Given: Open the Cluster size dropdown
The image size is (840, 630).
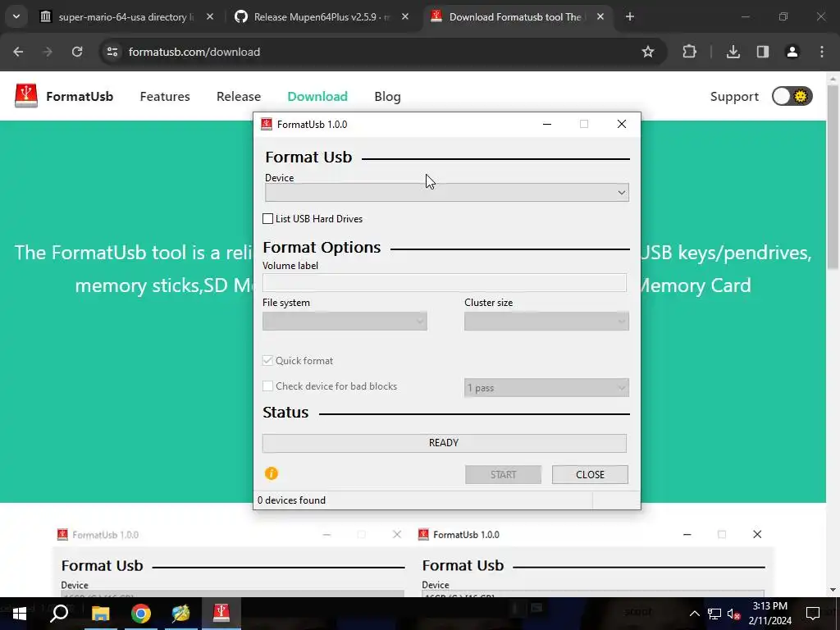Looking at the screenshot, I should (546, 322).
